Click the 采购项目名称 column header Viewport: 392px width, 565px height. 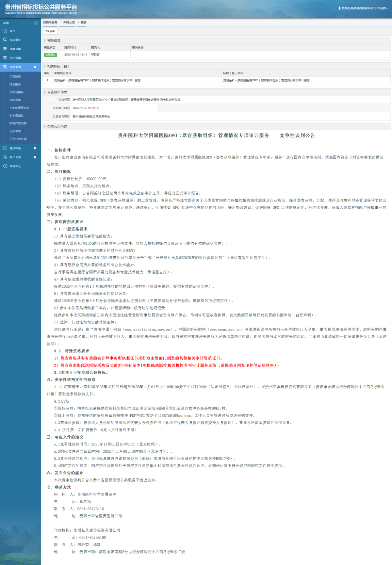point(63,73)
